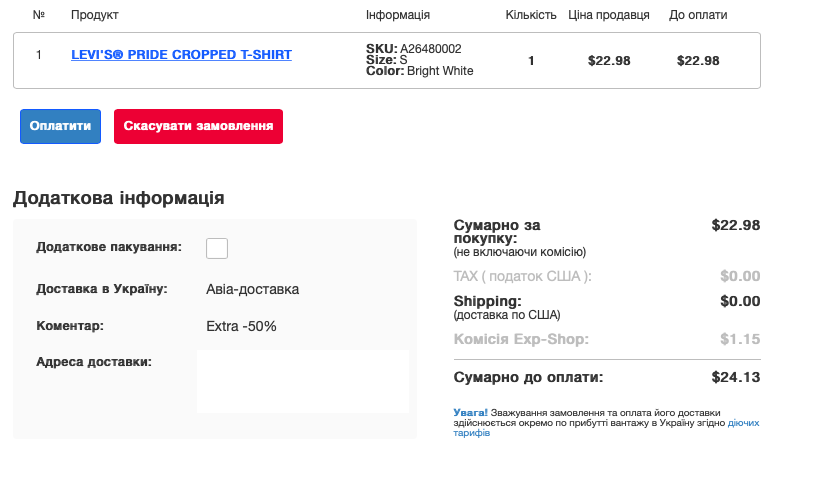Click the Сумарно до оплати total $24.13
Image resolution: width=825 pixels, height=485 pixels.
(736, 377)
